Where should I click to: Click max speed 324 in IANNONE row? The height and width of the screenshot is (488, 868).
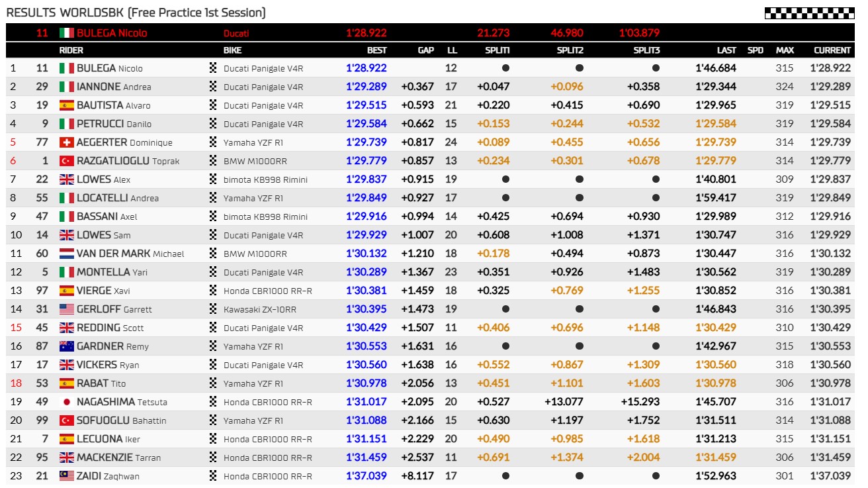coord(785,87)
